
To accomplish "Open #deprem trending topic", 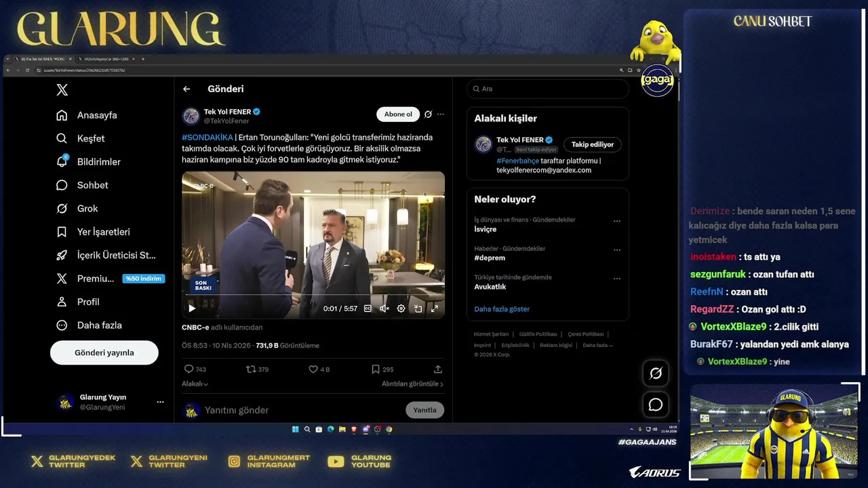I will [x=490, y=258].
